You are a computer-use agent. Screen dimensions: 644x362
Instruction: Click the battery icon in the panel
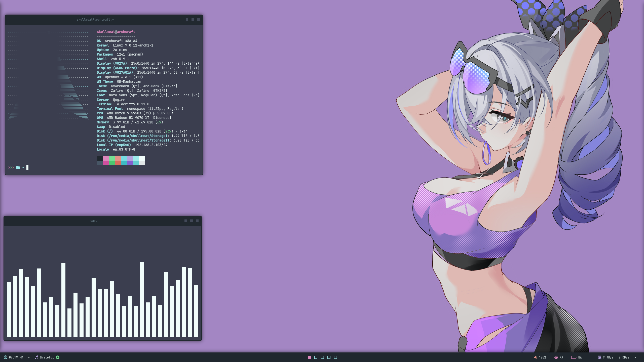574,357
